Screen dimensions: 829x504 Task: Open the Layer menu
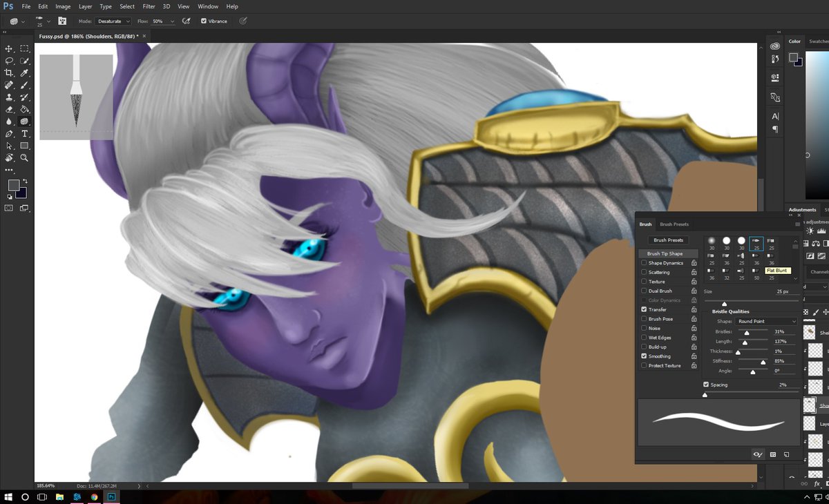coord(85,6)
